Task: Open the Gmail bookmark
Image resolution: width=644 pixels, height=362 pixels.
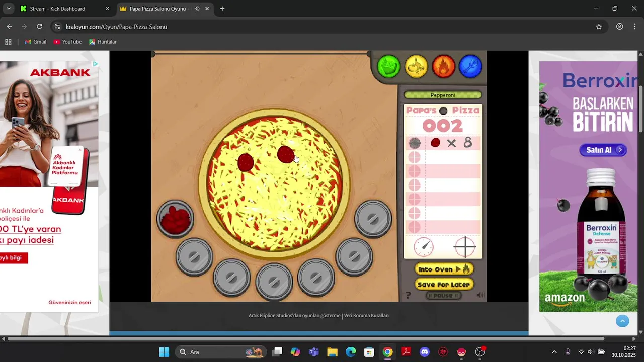Action: (x=35, y=42)
